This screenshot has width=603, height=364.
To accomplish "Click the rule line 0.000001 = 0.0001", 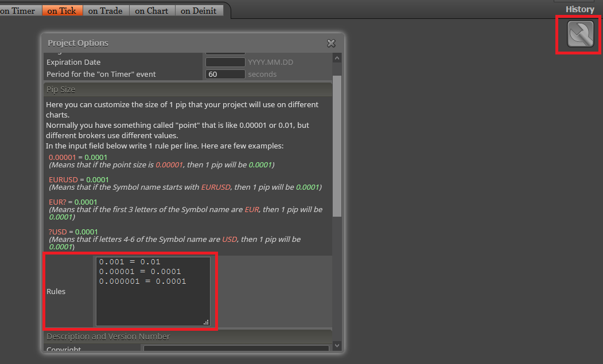I will click(x=143, y=281).
